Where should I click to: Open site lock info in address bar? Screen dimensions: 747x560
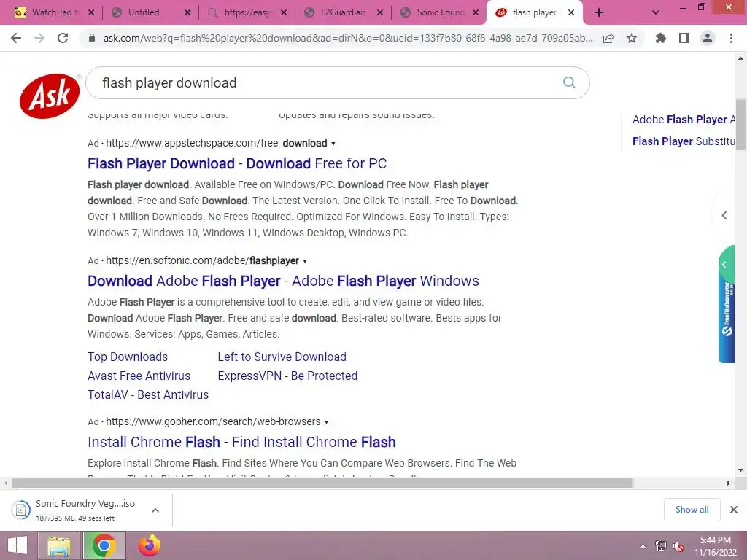92,38
